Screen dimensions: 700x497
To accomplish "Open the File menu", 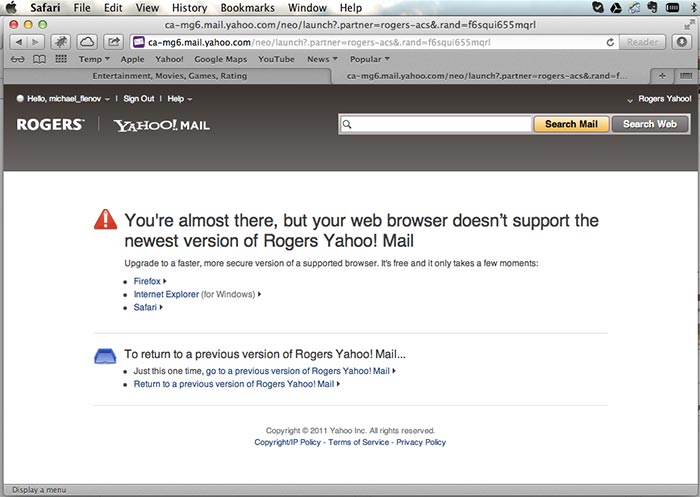I will 82,8.
